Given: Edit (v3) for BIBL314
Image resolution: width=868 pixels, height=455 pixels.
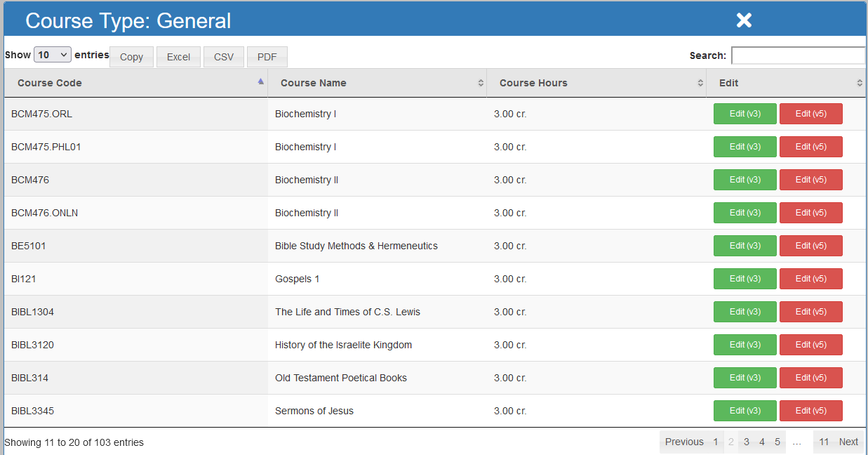Looking at the screenshot, I should coord(745,378).
